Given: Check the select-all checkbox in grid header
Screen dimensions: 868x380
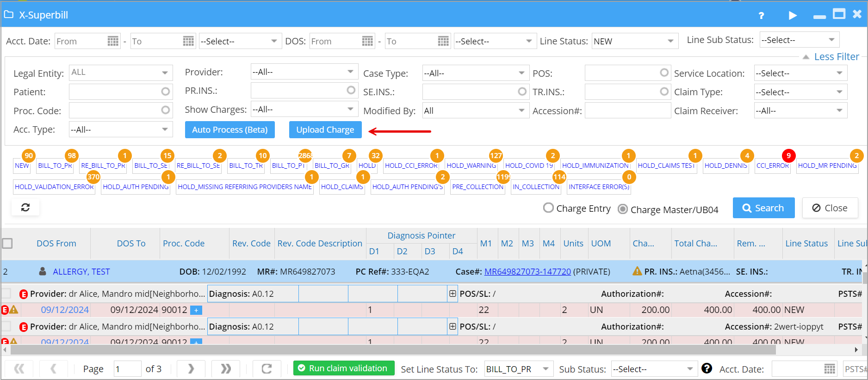Looking at the screenshot, I should [7, 243].
